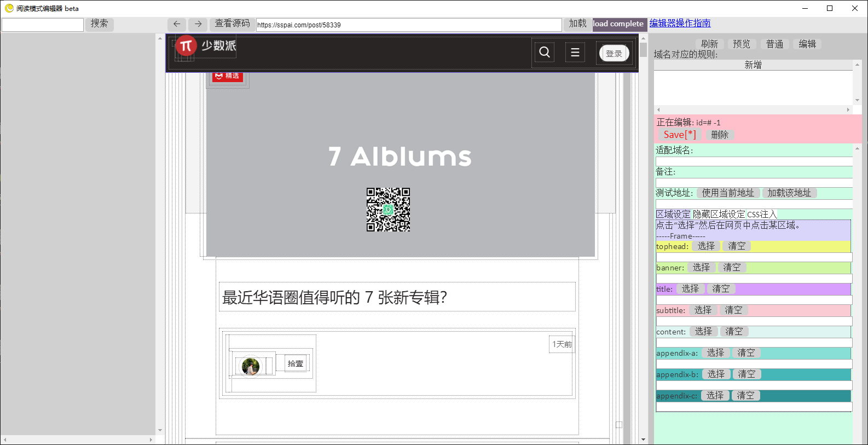Click 选择 for appendix-c region

[715, 396]
